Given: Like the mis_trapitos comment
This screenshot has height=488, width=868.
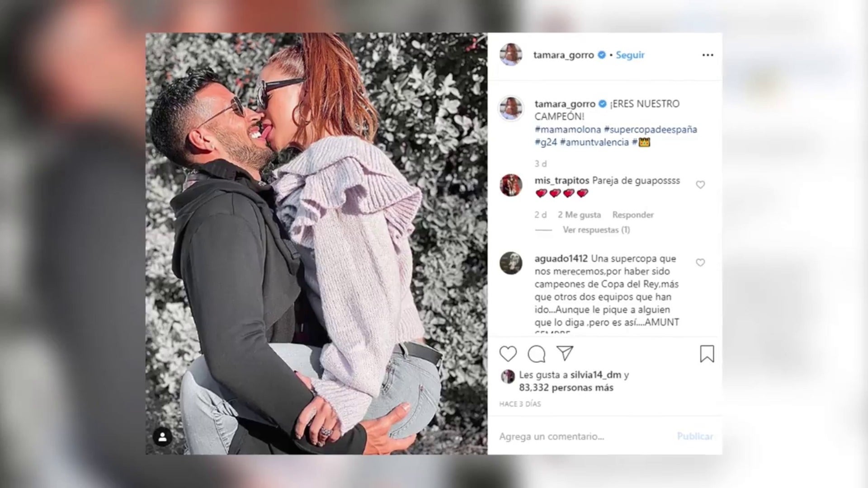Looking at the screenshot, I should click(700, 184).
